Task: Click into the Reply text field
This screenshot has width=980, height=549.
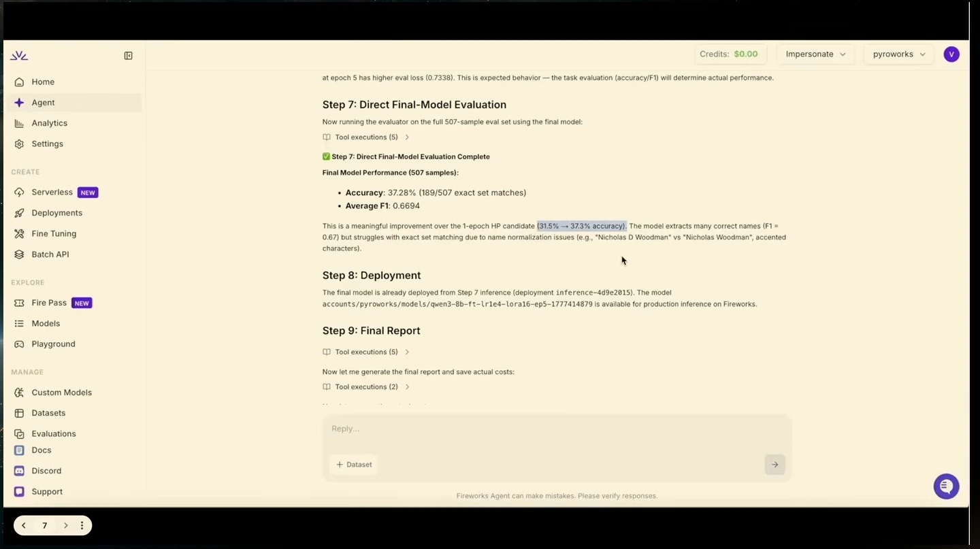Action: 557,429
